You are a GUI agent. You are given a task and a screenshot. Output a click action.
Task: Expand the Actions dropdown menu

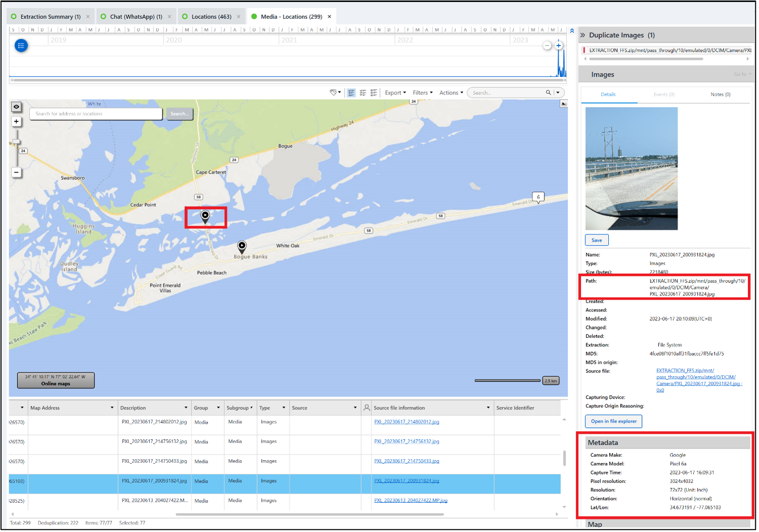point(451,93)
